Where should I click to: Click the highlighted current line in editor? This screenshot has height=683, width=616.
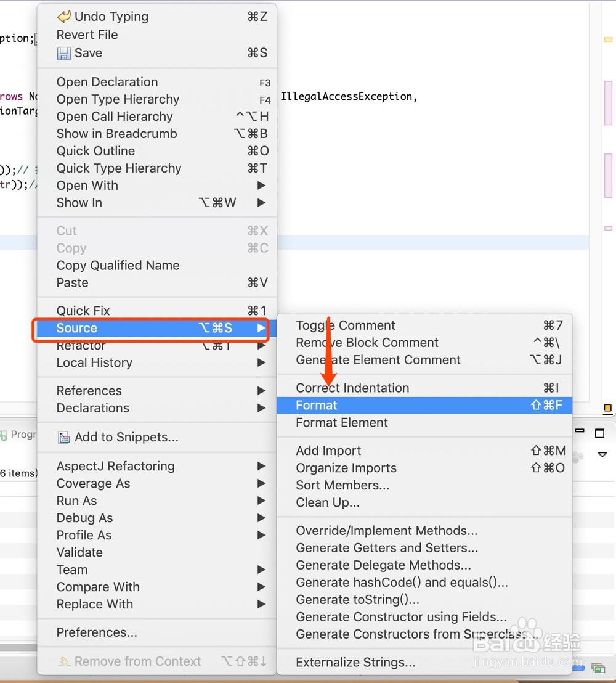pos(431,242)
